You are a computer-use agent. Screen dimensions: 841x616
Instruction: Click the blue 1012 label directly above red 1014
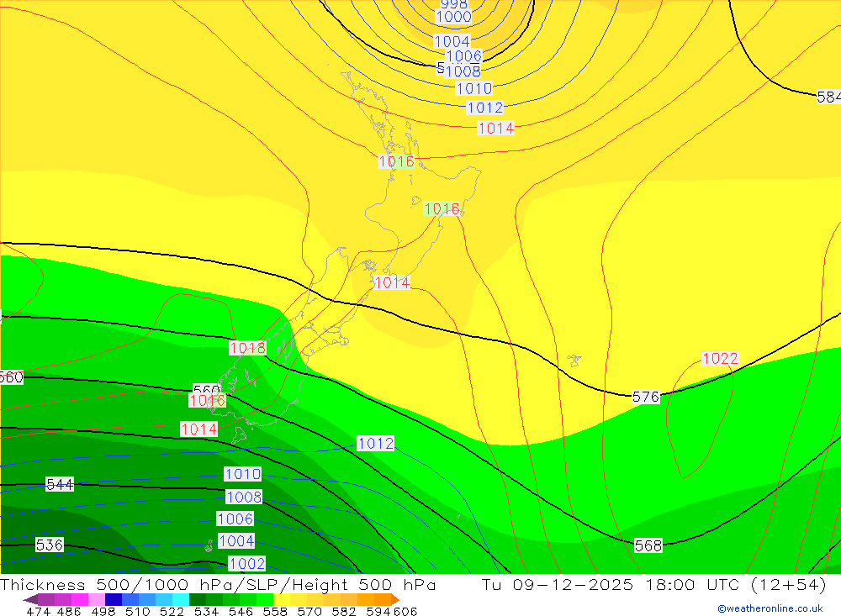coord(485,108)
